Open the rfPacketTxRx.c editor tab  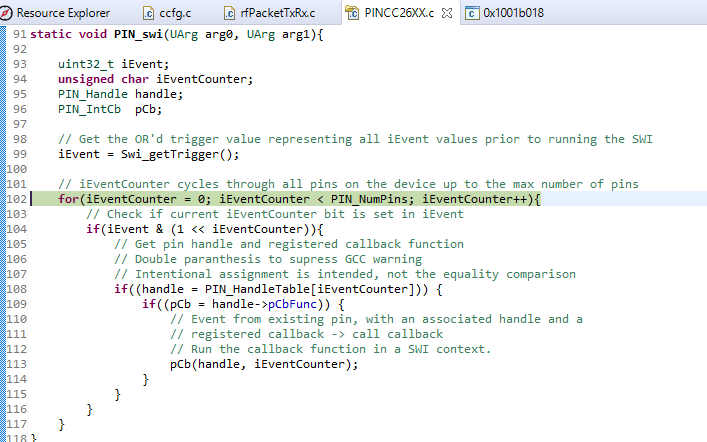coord(277,13)
